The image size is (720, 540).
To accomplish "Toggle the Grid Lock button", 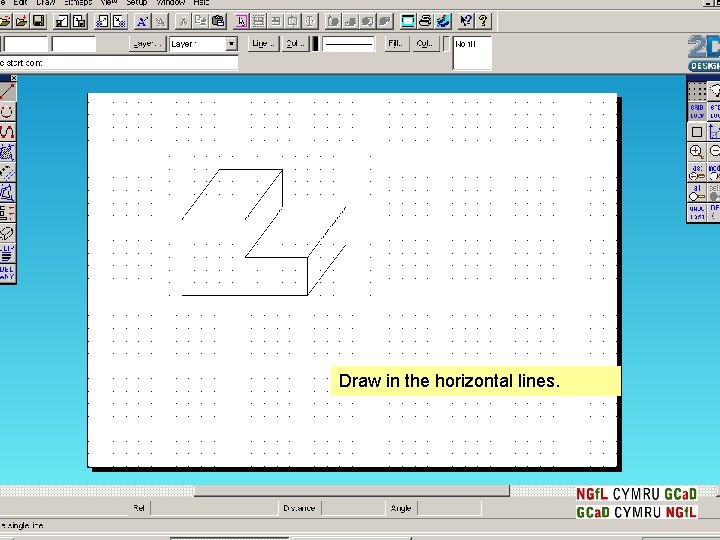I will tap(697, 112).
